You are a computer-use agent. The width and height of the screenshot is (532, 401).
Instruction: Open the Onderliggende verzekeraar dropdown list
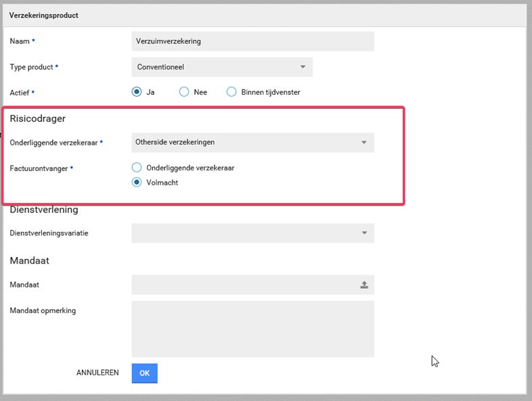363,142
